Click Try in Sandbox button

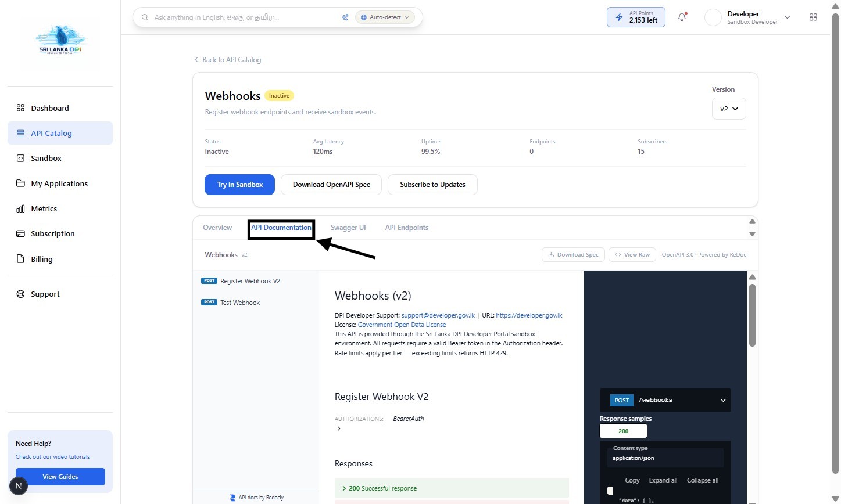click(x=239, y=185)
